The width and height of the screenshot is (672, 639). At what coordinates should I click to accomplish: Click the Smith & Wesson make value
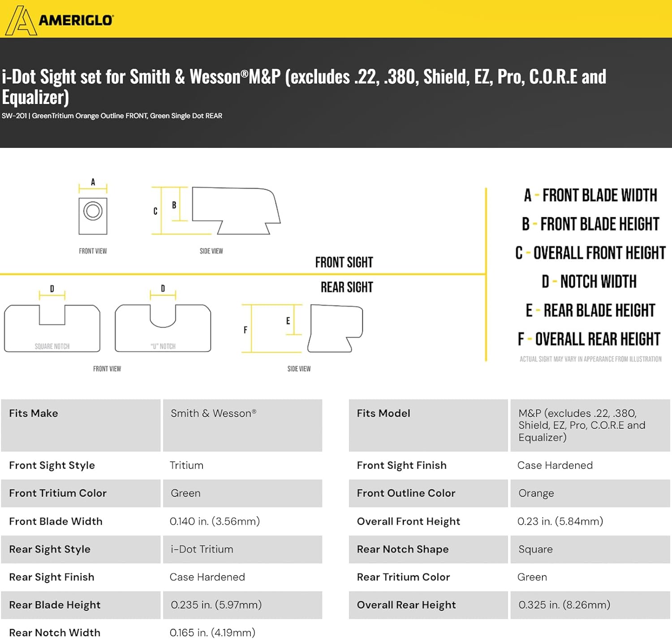(x=213, y=413)
